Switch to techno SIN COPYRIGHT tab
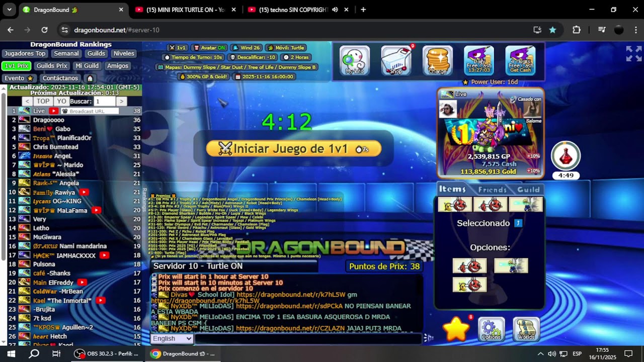This screenshot has height=362, width=644. [298, 10]
